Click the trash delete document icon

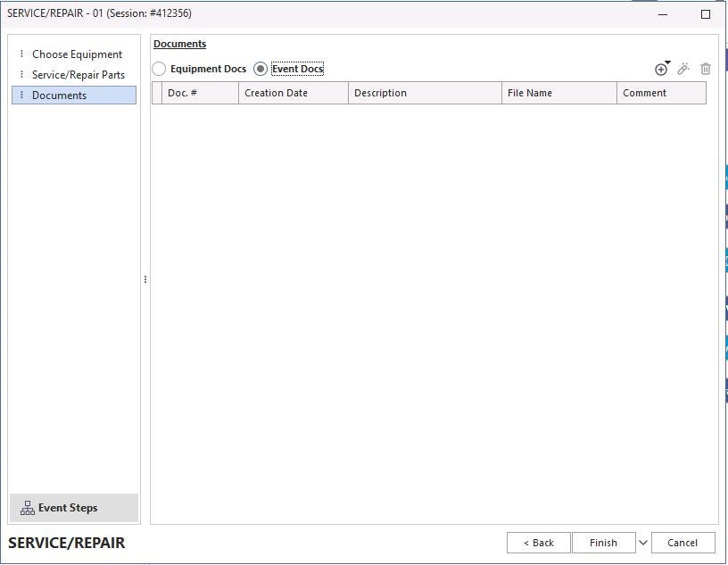(x=706, y=69)
